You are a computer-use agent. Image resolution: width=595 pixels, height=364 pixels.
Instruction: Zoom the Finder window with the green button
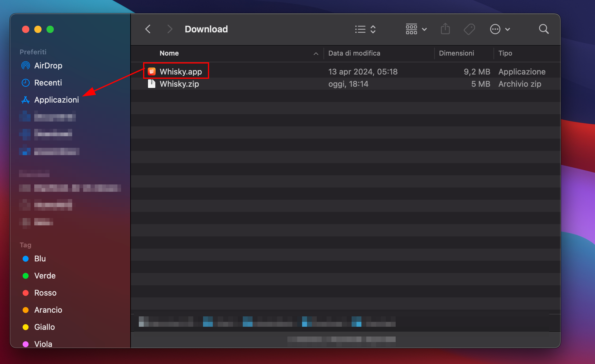click(x=50, y=29)
